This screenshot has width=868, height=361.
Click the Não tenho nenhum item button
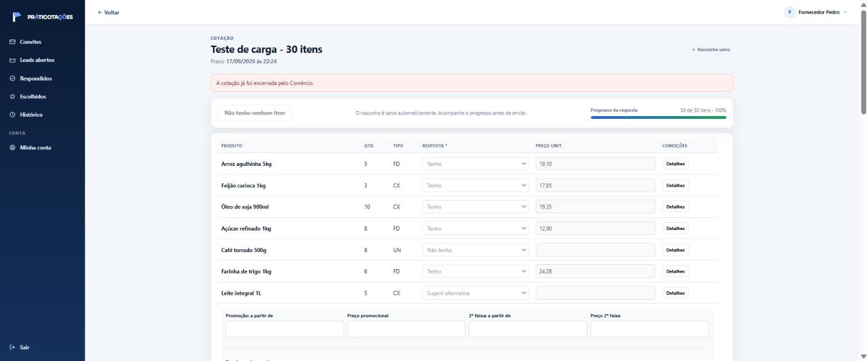[x=255, y=113]
